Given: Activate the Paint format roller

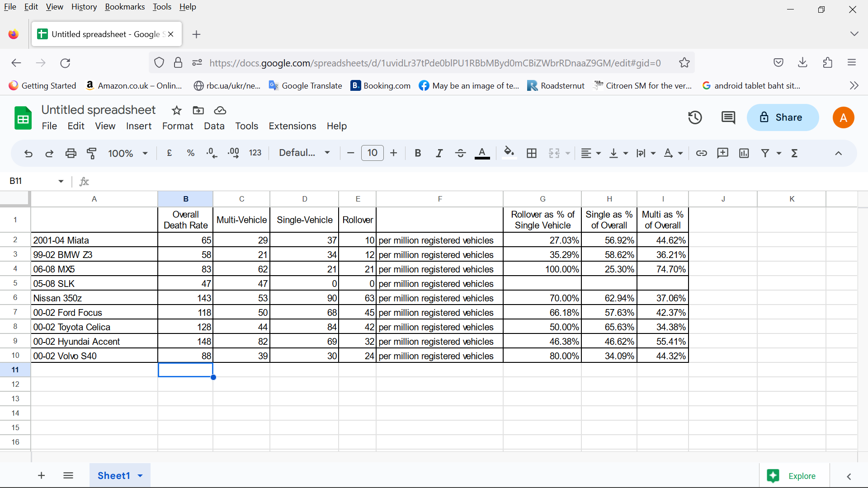Looking at the screenshot, I should (92, 154).
